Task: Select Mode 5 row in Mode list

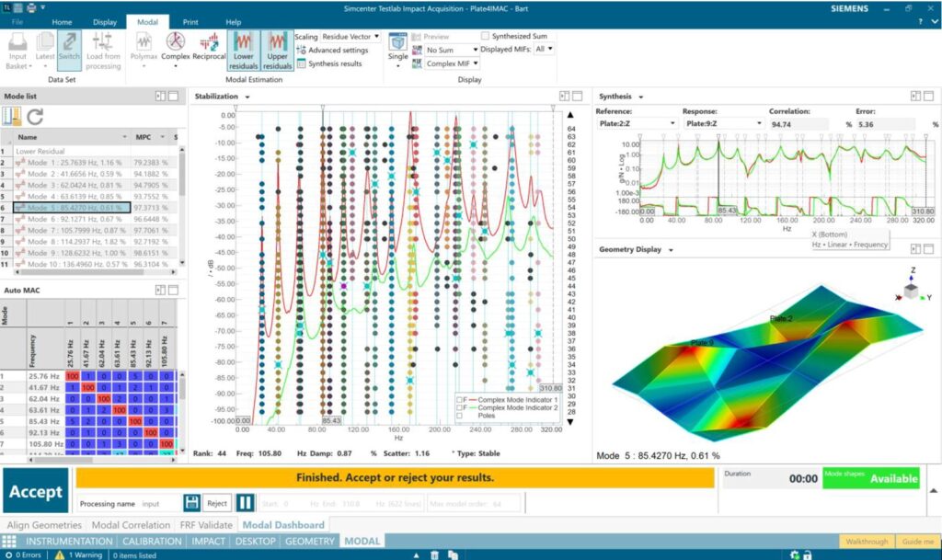Action: coord(81,208)
